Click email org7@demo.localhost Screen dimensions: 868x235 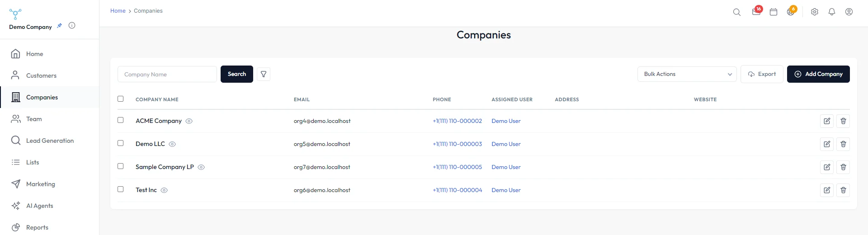click(x=322, y=167)
